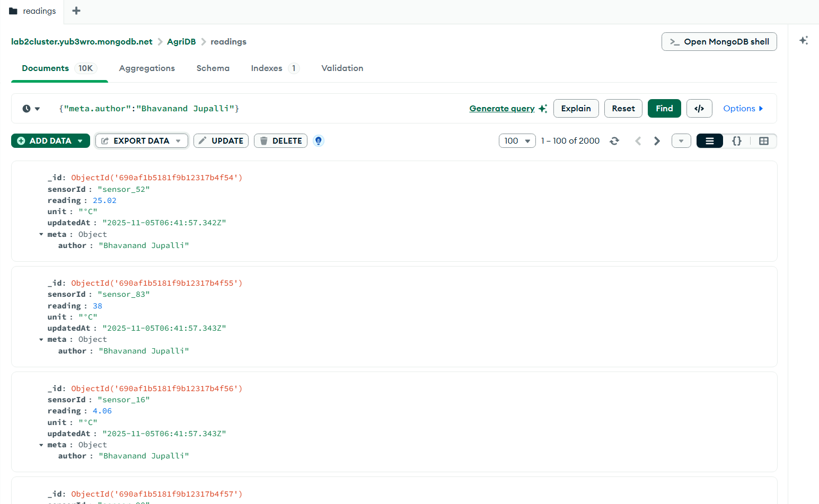Collapse meta object in first document
Viewport: 819px width, 504px height.
41,234
